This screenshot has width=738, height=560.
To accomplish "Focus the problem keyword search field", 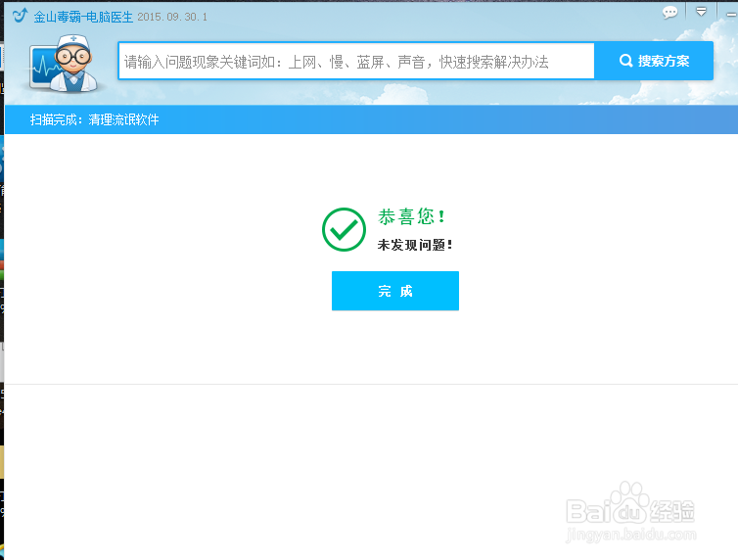I will (356, 61).
